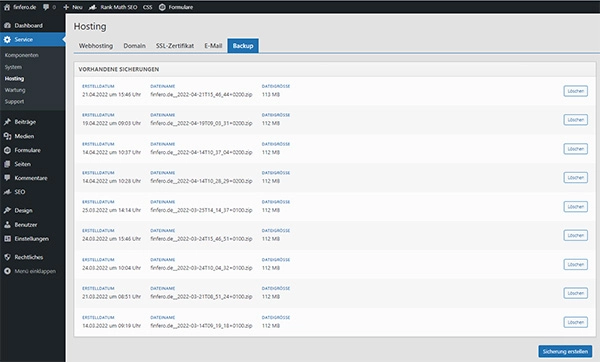Delete the backup from 14.03.2022 09:19
Screen dimensions: 600x362
coord(576,322)
